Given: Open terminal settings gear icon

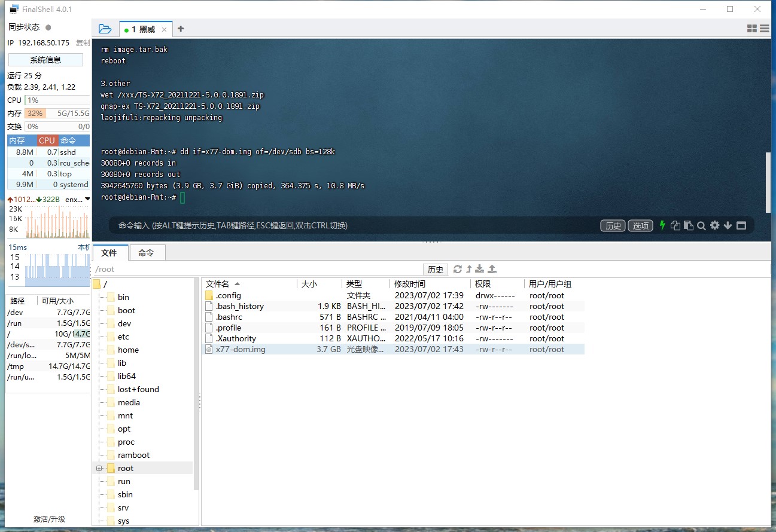Looking at the screenshot, I should (714, 225).
